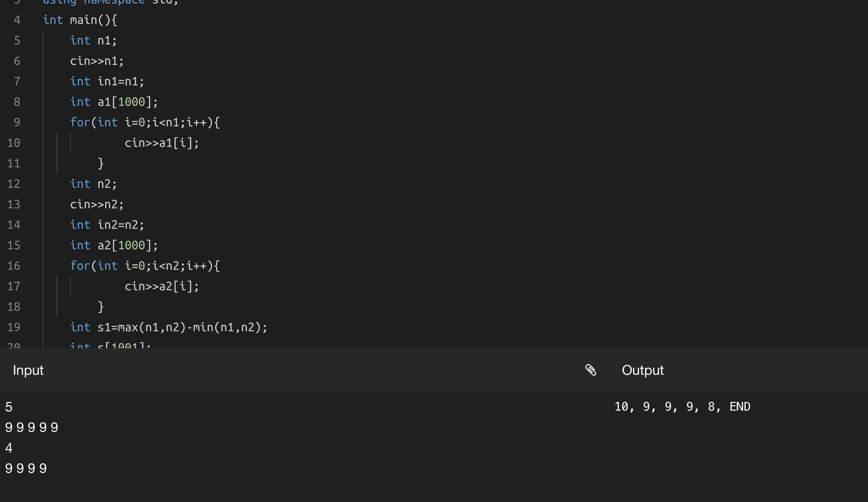Click the paperclip attach icon
The image size is (868, 502).
click(591, 370)
